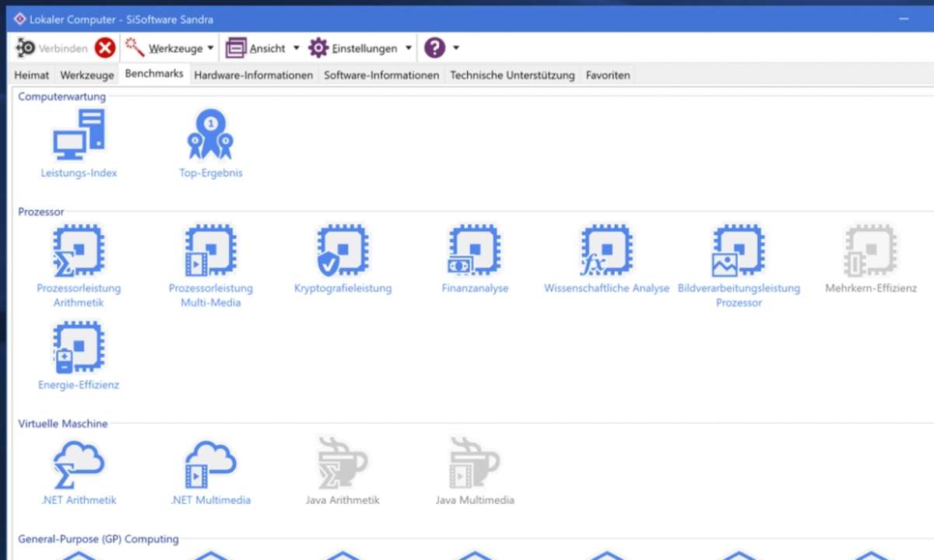The image size is (934, 560).
Task: Click the .NET Arithmetik label
Action: click(x=79, y=500)
